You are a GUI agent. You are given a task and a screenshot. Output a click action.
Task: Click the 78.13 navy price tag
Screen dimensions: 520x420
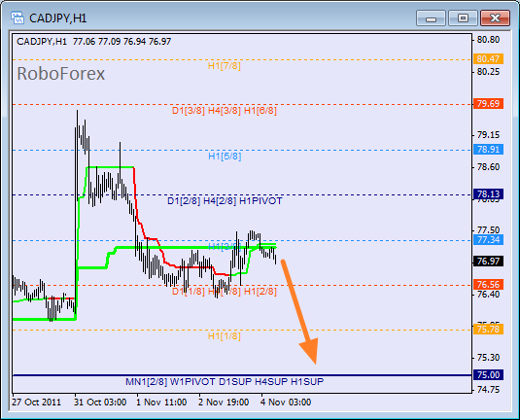pos(488,194)
